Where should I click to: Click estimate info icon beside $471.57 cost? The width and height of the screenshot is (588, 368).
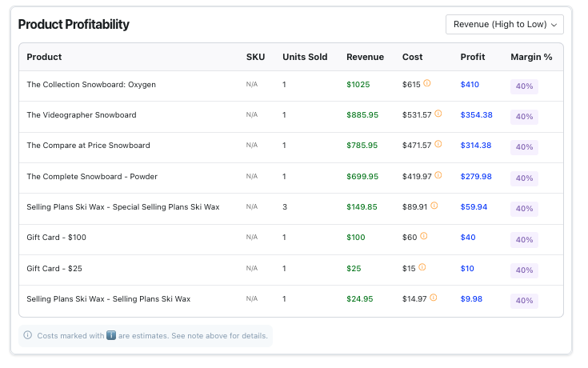click(x=438, y=145)
